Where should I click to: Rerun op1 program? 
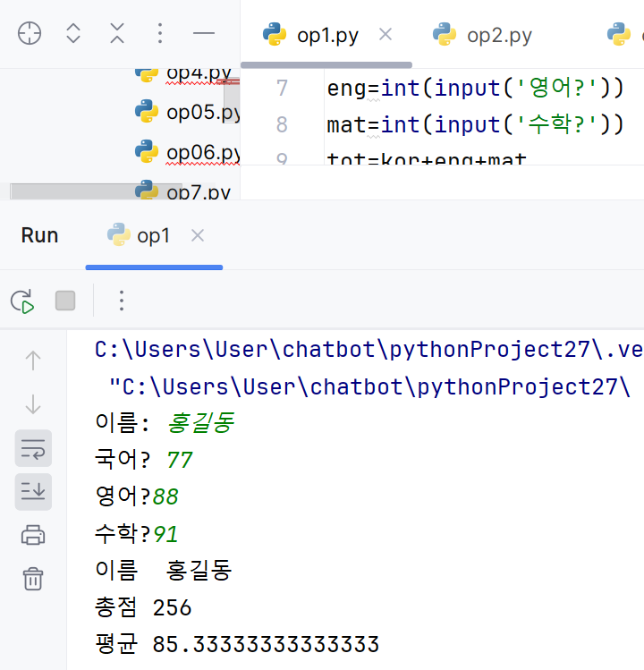22,301
